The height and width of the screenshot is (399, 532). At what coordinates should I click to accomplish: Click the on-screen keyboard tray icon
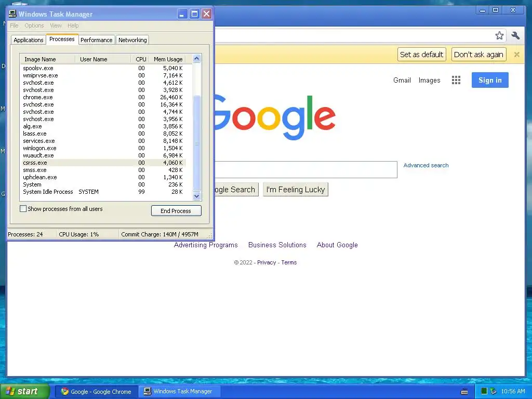[x=464, y=392]
